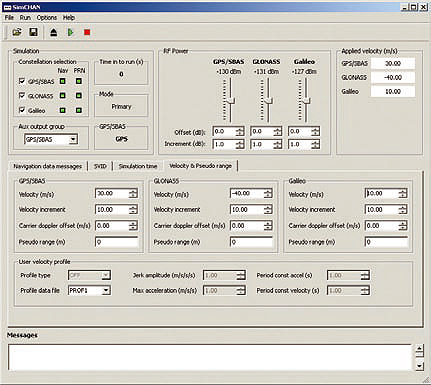This screenshot has width=431, height=385.
Task: Click GPS/SBAS Offset (dB) spinner arrows
Action: (240, 132)
